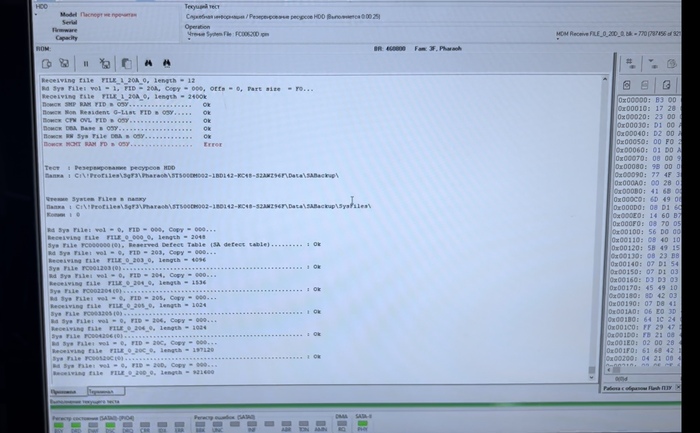Click the SATA-II PHY indicator
The height and width of the screenshot is (433, 700).
[x=362, y=426]
